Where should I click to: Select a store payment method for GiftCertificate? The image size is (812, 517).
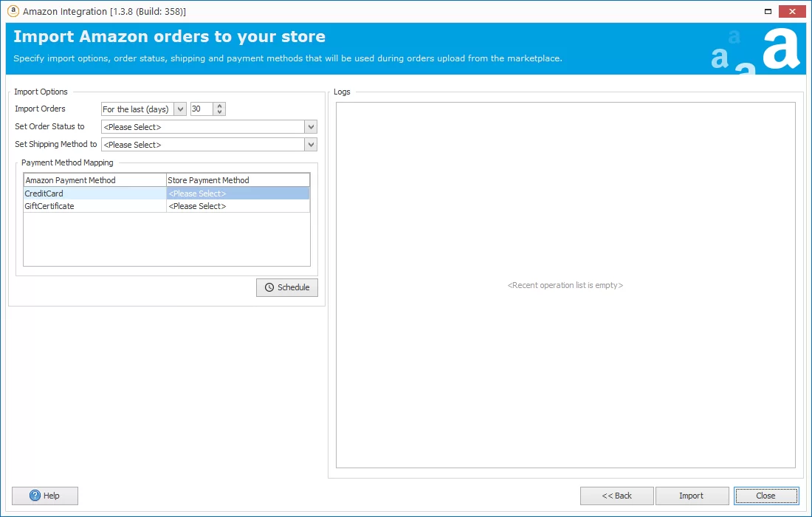click(x=236, y=206)
